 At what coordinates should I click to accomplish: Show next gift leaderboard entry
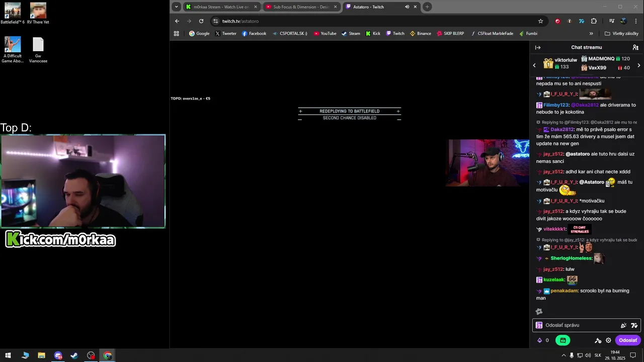click(x=639, y=65)
